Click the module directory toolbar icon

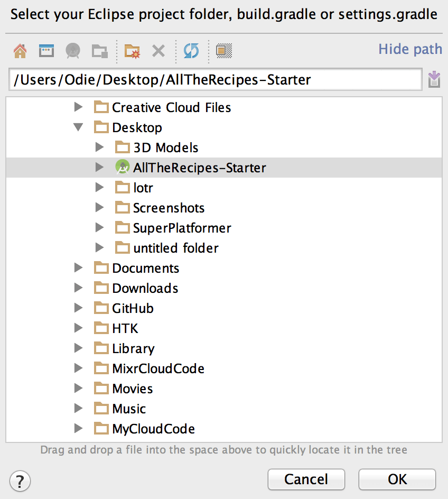click(x=99, y=51)
